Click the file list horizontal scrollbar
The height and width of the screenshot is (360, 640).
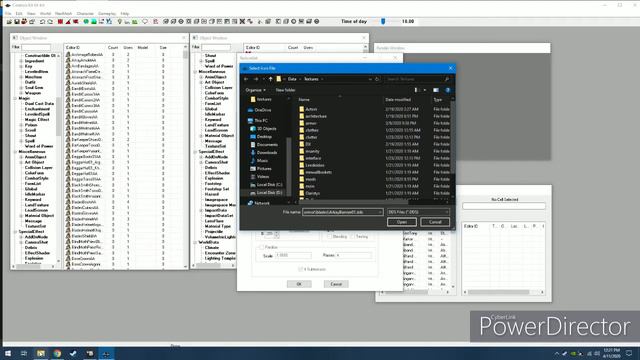[x=353, y=202]
